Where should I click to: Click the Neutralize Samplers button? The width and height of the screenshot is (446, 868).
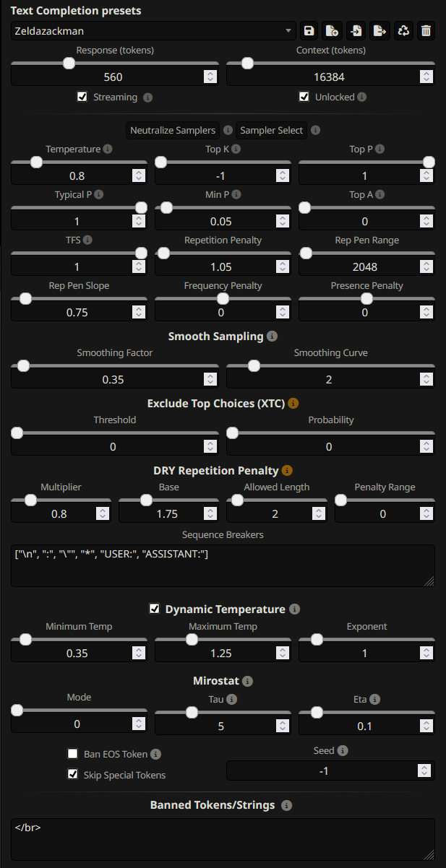pyautogui.click(x=173, y=131)
